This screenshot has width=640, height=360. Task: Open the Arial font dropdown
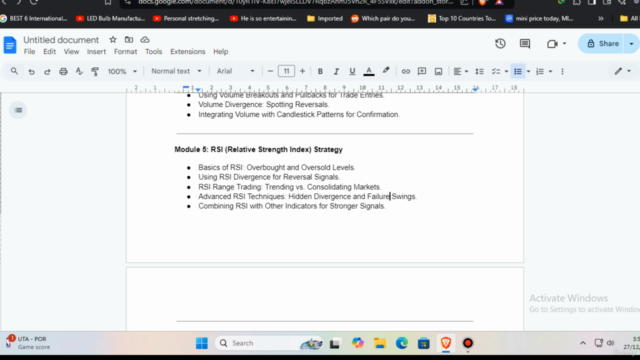[235, 71]
